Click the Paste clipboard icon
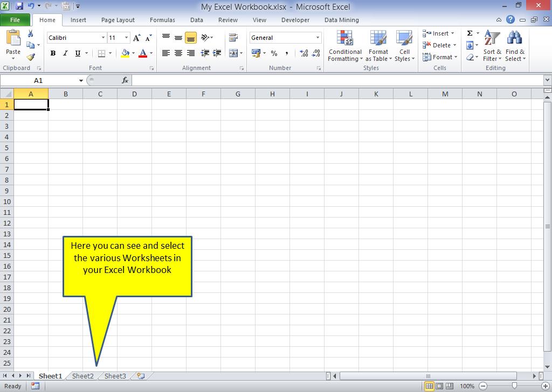Image resolution: width=552 pixels, height=392 pixels. (x=13, y=38)
